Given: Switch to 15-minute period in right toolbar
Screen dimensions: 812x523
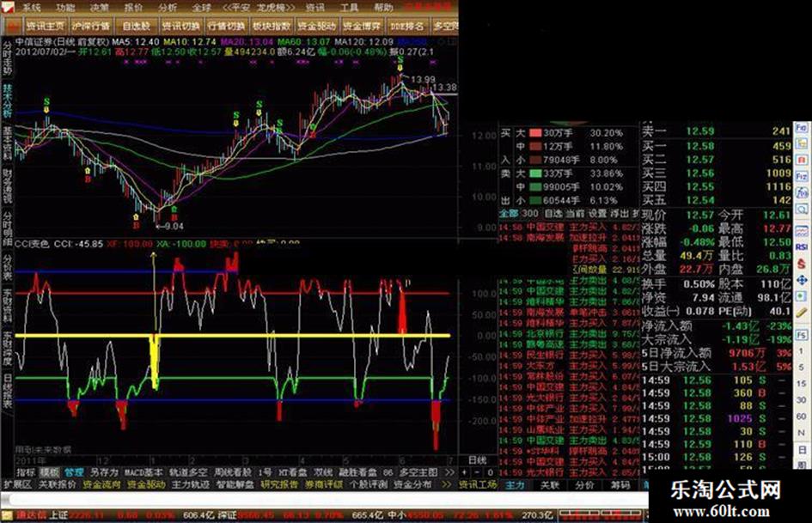Looking at the screenshot, I should [801, 383].
